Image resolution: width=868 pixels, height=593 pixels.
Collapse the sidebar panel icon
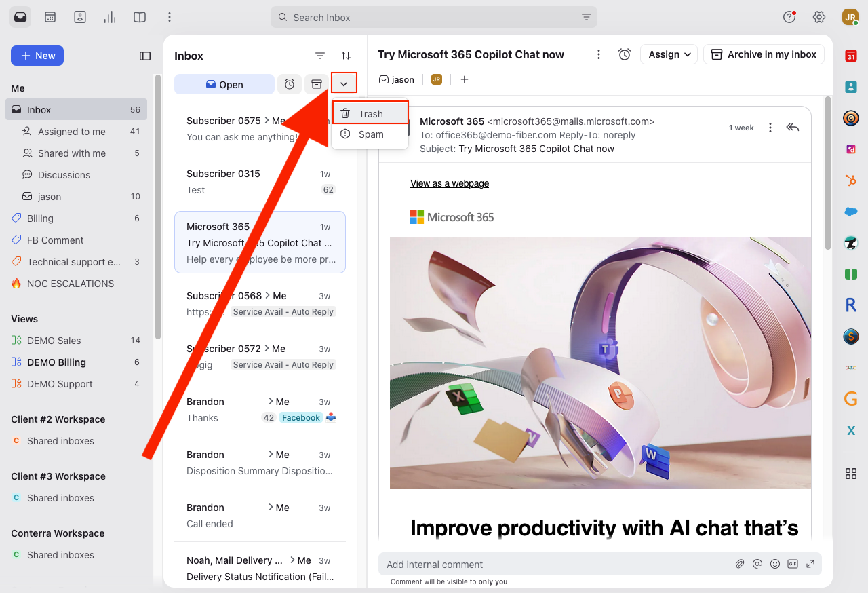pyautogui.click(x=145, y=56)
